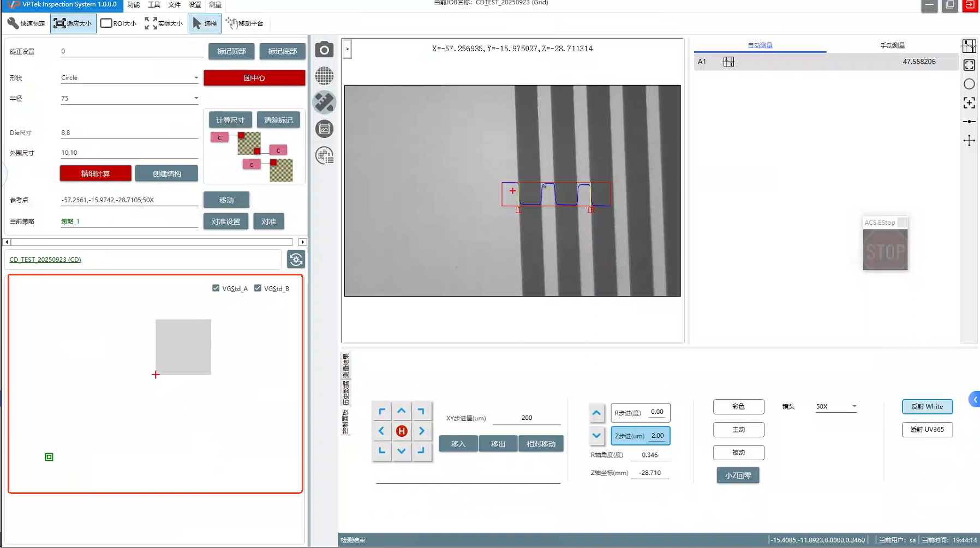Image resolution: width=980 pixels, height=548 pixels.
Task: Click the crosshair move icon on right
Action: point(969,141)
